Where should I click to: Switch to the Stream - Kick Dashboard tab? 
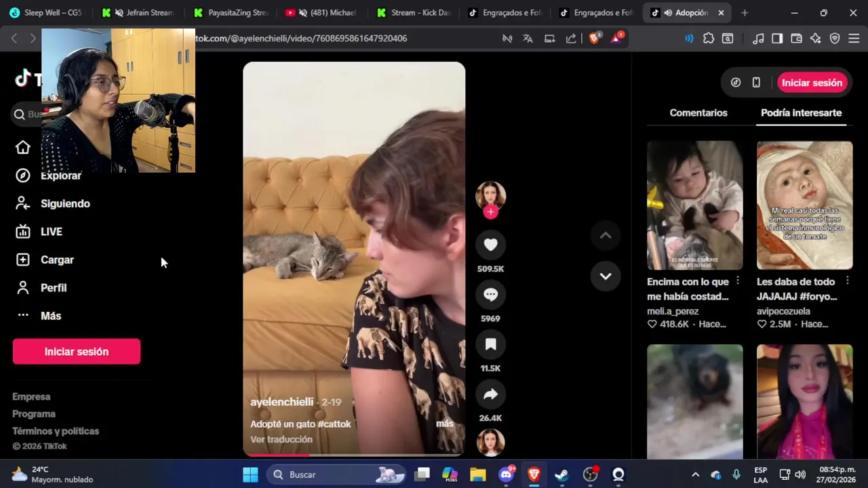tap(414, 13)
